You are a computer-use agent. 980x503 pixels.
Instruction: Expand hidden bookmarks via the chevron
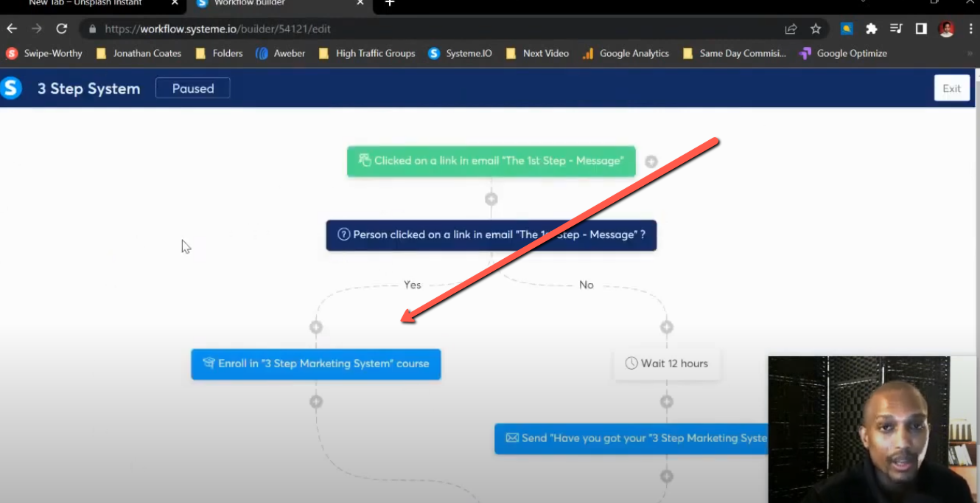click(x=970, y=53)
